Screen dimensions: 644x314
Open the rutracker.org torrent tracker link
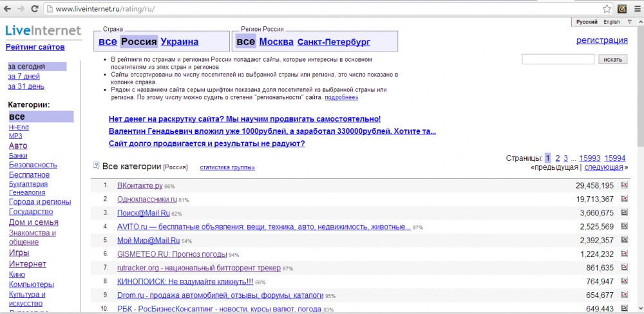pyautogui.click(x=199, y=268)
